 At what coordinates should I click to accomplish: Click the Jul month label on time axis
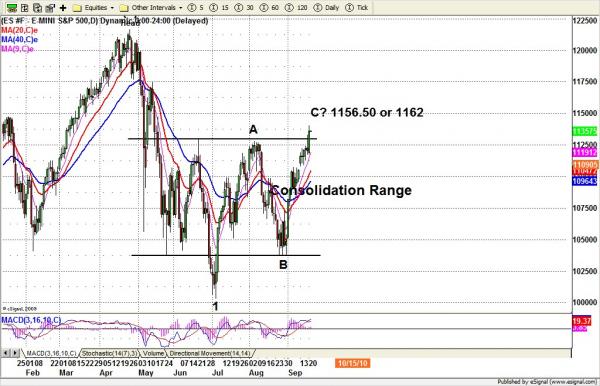[x=218, y=373]
